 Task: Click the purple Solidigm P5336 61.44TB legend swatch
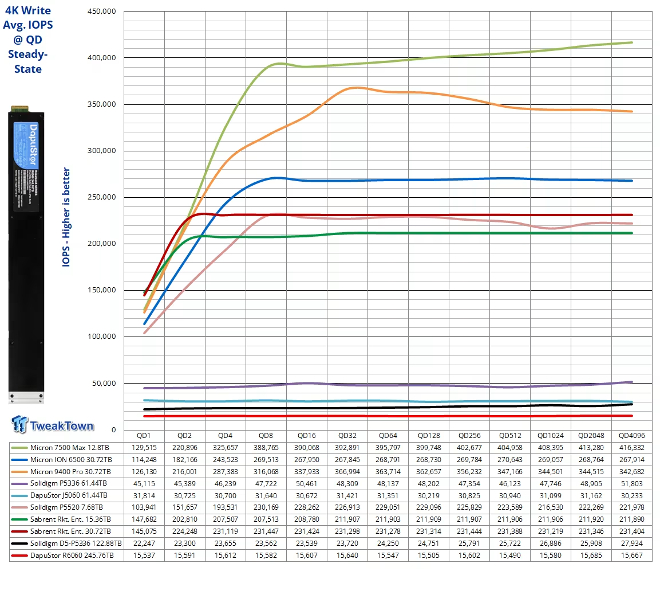point(19,484)
